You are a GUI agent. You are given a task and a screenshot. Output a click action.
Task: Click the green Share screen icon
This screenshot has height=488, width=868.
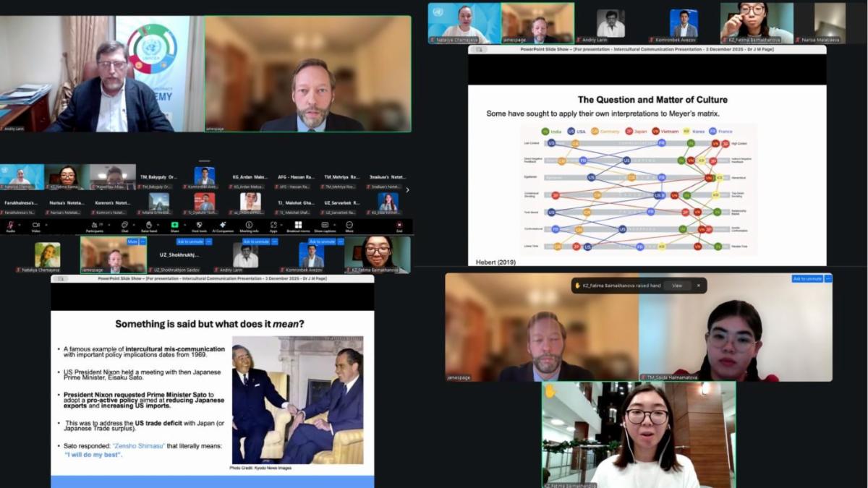pos(174,225)
